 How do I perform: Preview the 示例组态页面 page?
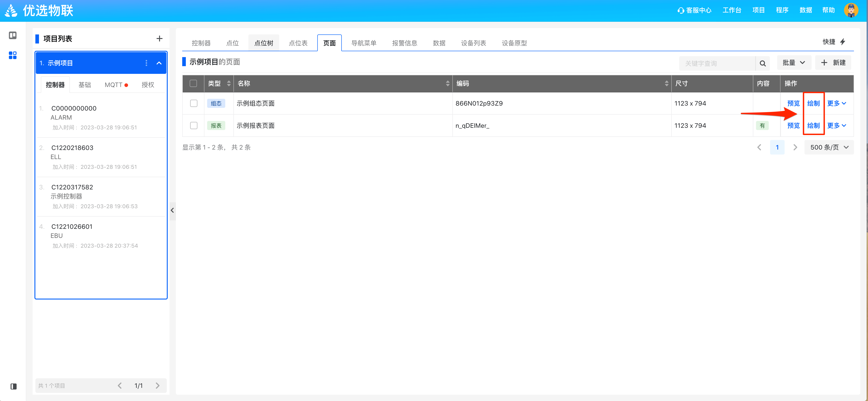pos(793,104)
